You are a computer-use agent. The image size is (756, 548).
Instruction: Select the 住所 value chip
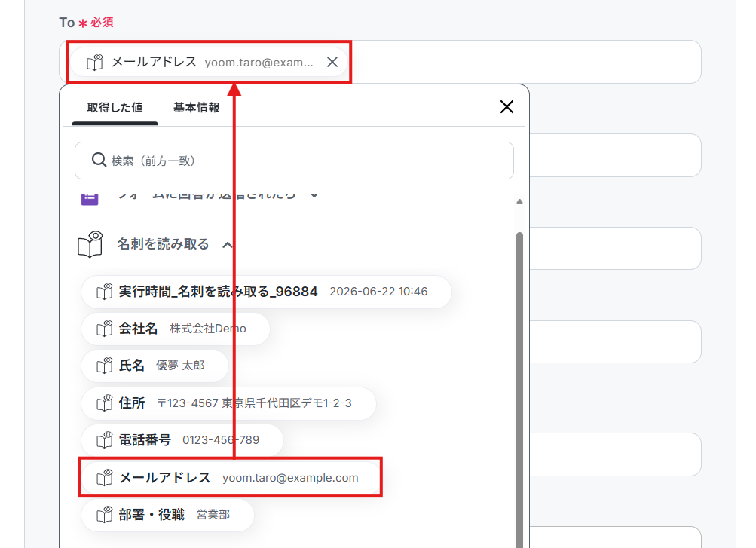228,403
